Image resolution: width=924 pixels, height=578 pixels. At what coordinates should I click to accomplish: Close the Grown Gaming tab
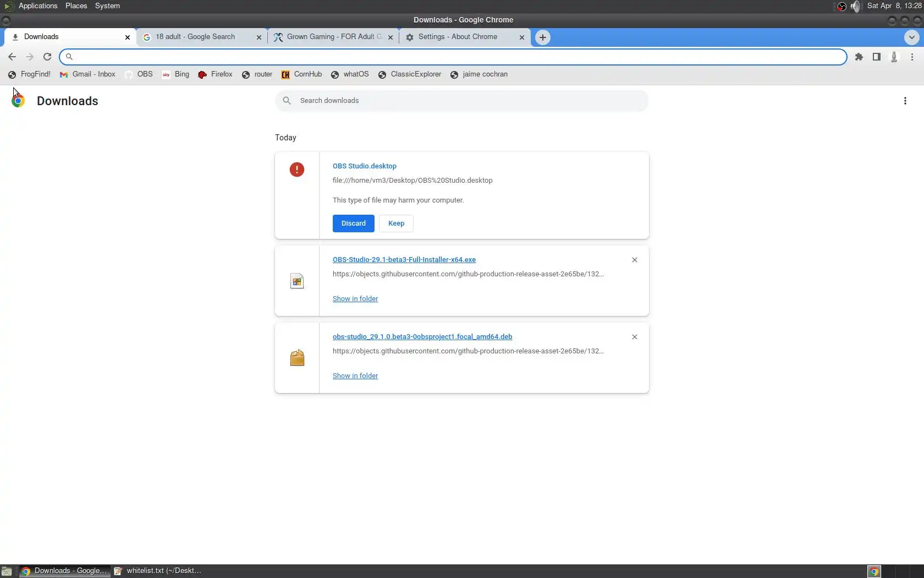391,37
